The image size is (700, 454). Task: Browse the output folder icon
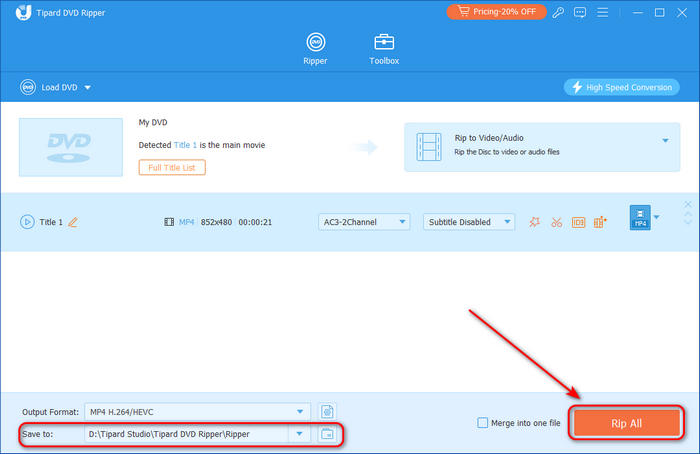[x=327, y=434]
